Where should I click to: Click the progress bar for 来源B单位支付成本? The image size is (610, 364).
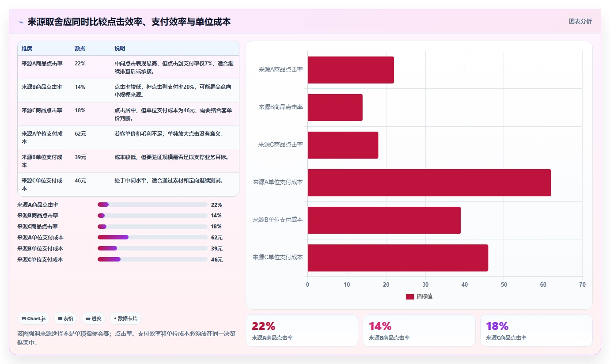coord(152,248)
